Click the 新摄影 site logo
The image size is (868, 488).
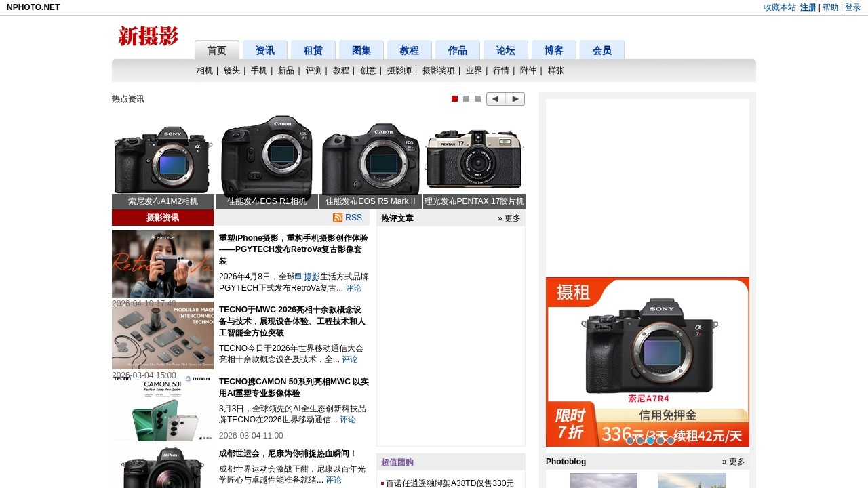pos(149,36)
